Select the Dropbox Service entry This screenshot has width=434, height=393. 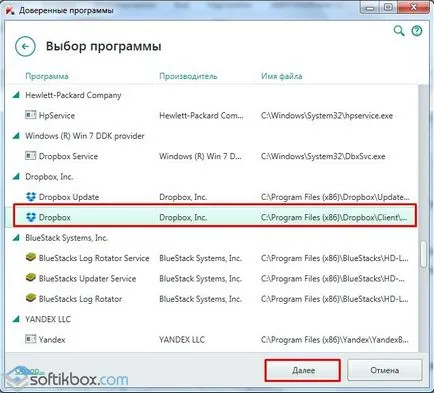68,156
